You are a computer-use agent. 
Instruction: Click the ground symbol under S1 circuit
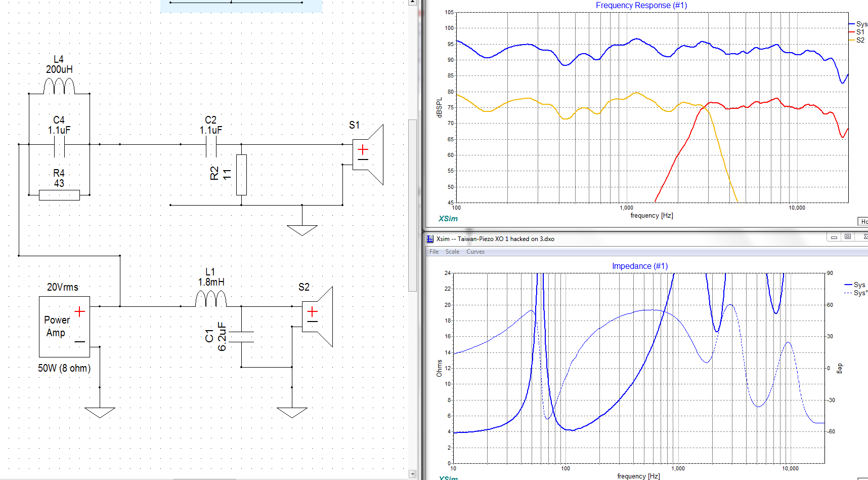(x=302, y=230)
